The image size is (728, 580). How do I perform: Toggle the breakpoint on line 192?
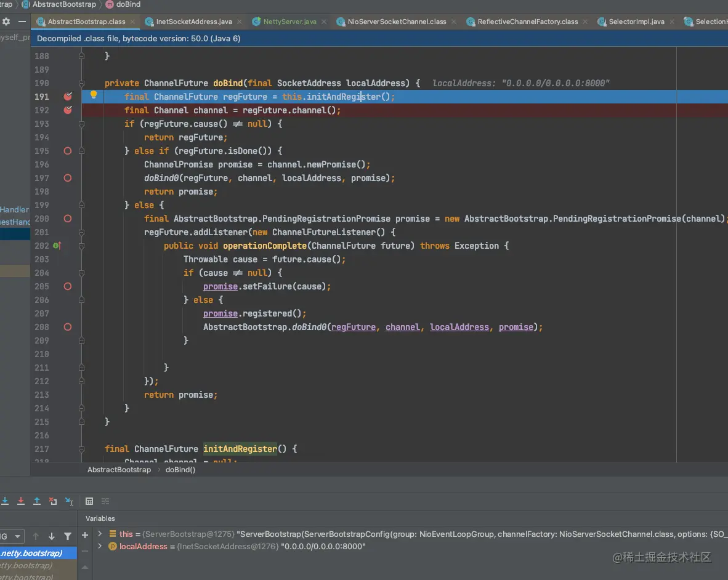(x=68, y=110)
